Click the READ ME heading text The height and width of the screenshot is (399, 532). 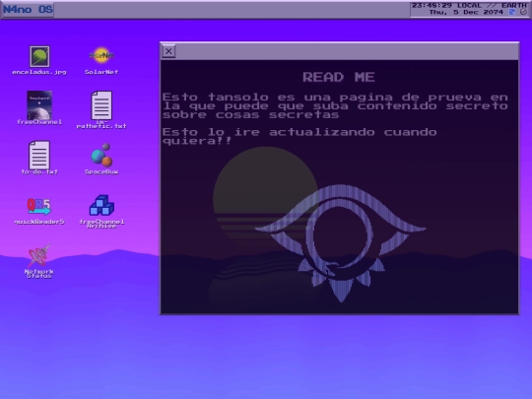[339, 77]
